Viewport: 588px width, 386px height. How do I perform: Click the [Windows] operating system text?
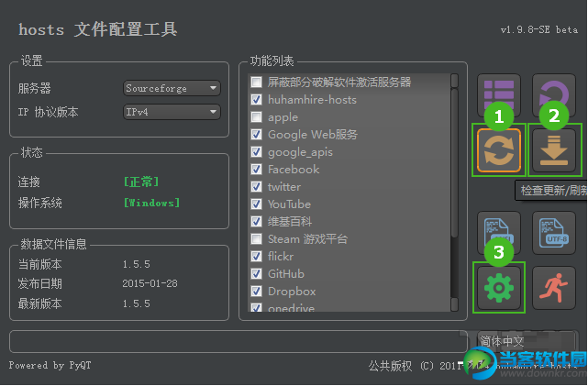151,203
